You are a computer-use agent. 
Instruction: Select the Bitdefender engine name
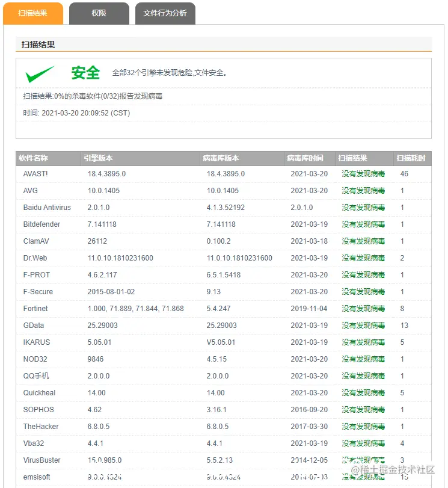[x=41, y=224]
